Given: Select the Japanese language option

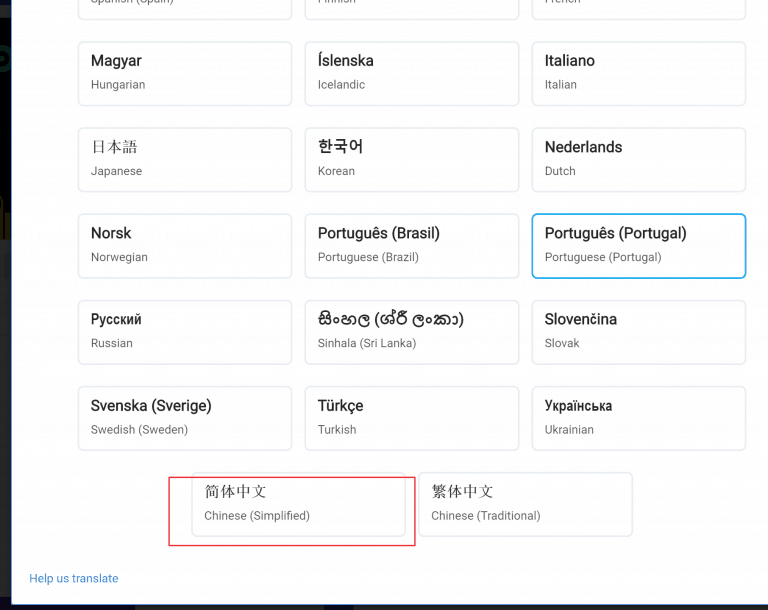Looking at the screenshot, I should tap(185, 159).
